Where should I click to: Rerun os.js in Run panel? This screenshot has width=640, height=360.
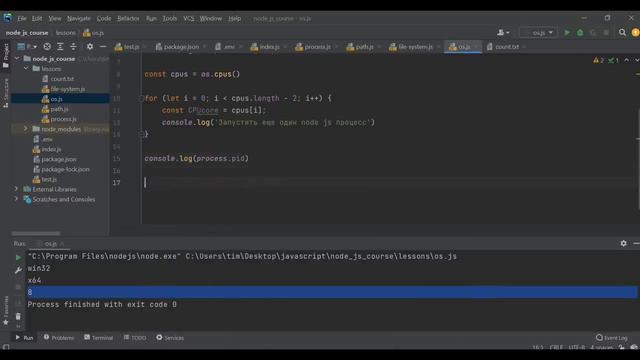pyautogui.click(x=18, y=258)
